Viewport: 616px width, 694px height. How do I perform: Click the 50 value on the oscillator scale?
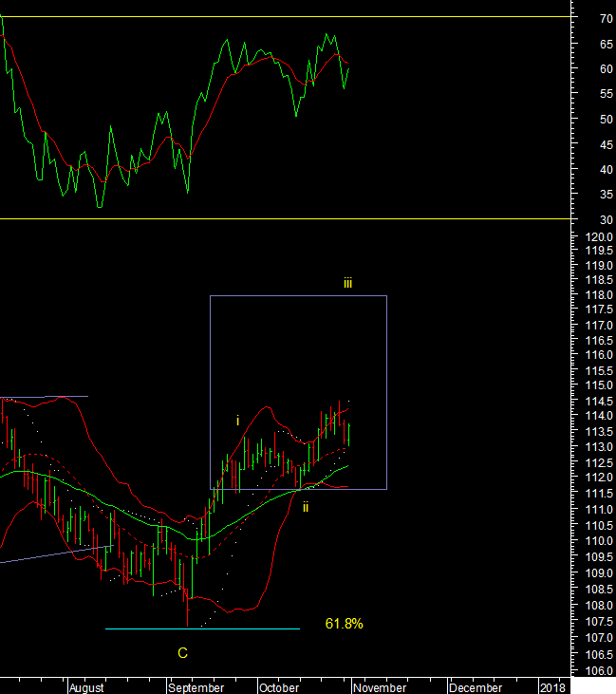click(x=606, y=119)
